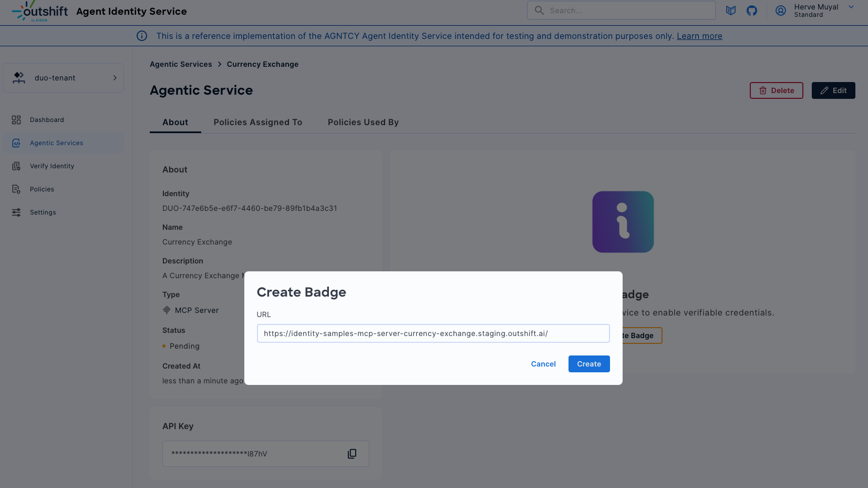
Task: Open the documentation book icon
Action: pyautogui.click(x=731, y=10)
